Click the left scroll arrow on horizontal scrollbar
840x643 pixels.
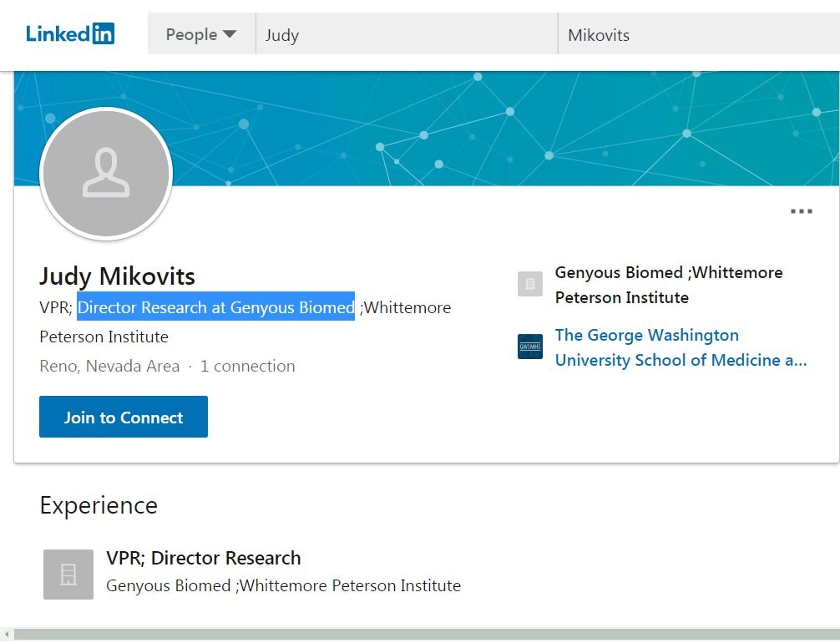[x=6, y=636]
